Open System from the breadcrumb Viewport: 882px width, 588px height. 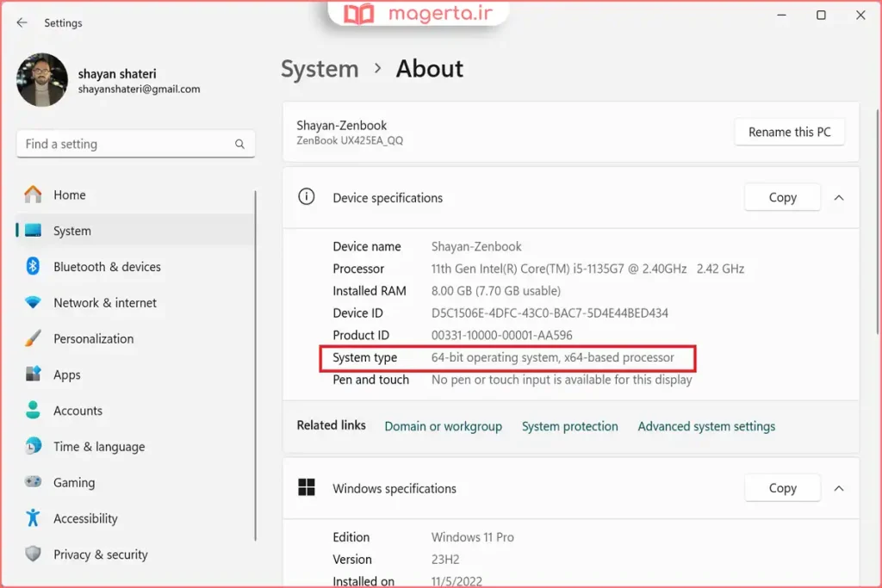pyautogui.click(x=320, y=68)
